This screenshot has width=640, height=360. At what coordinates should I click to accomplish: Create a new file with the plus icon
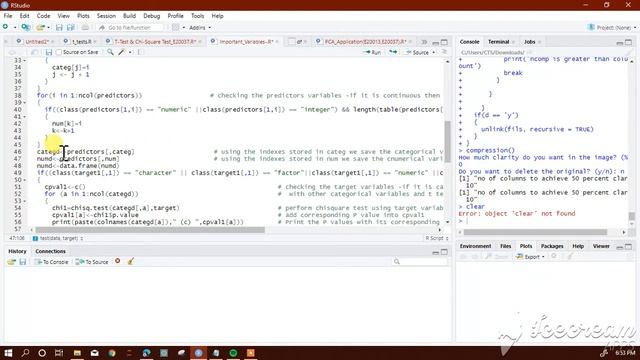(5, 27)
